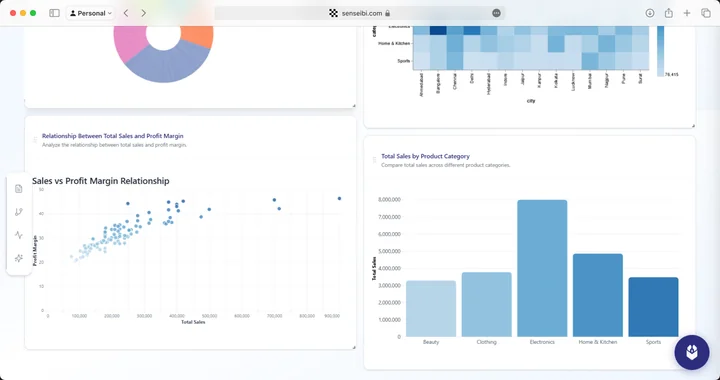Click the "city" axis title below the heatmap
The width and height of the screenshot is (720, 380).
pyautogui.click(x=531, y=101)
